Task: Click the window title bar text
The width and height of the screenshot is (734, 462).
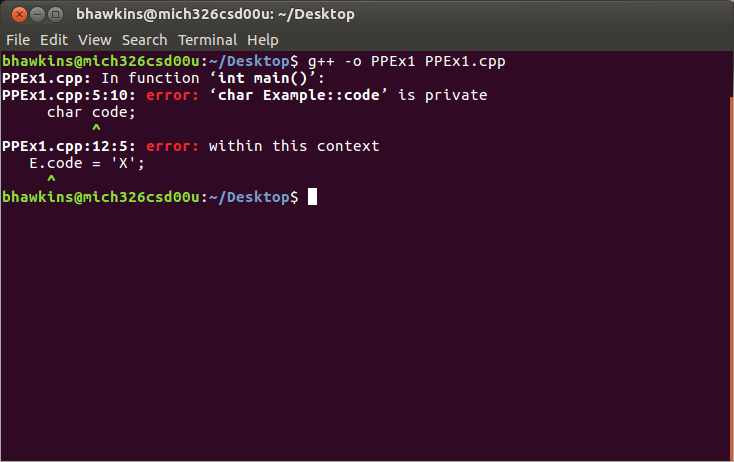Action: click(215, 15)
